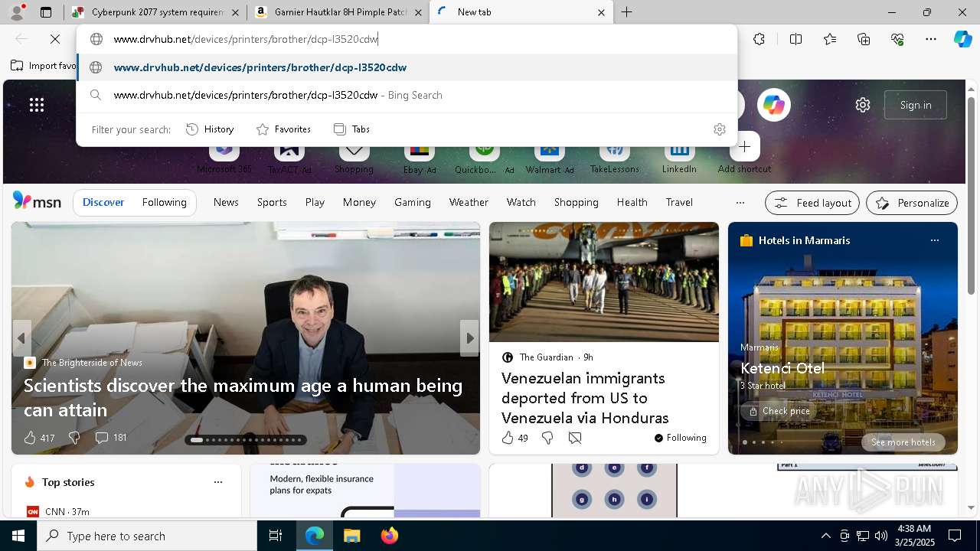Toggle Following for The Guardian
Screen dimensions: 980x551
pyautogui.click(x=680, y=438)
